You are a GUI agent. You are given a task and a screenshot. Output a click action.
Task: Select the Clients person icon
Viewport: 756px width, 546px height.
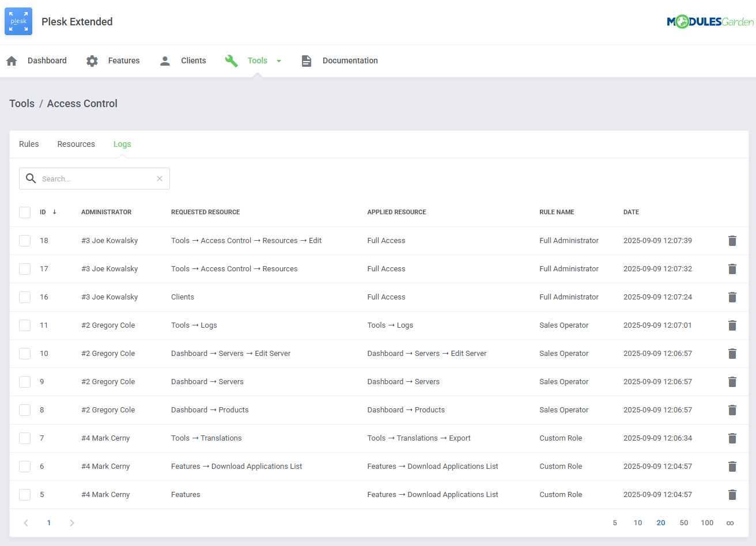pyautogui.click(x=165, y=60)
